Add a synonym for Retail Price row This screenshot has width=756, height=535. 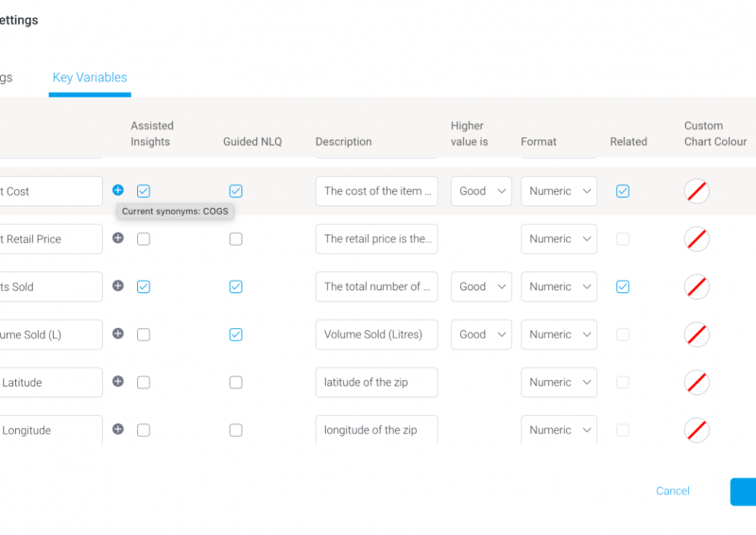(118, 238)
